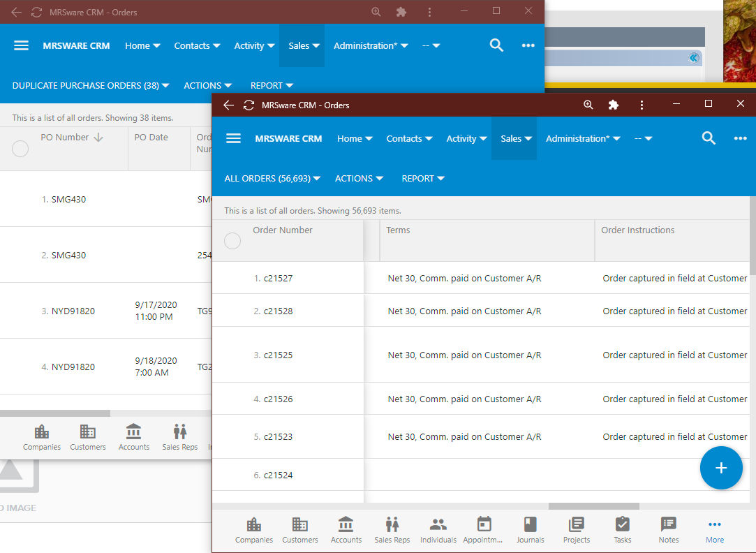Image resolution: width=756 pixels, height=553 pixels.
Task: Open Home menu in front window
Action: pos(355,138)
